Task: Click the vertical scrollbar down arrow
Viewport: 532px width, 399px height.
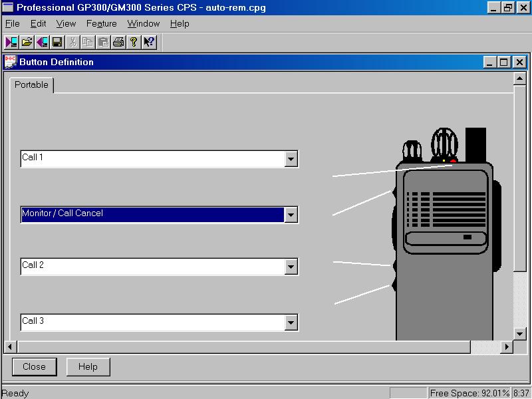Action: [519, 334]
